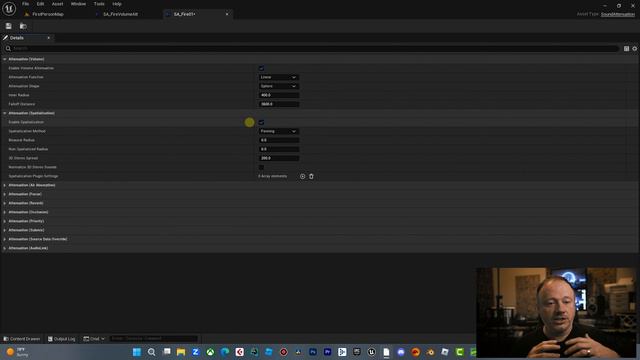Expand Attenuation (AudioLink) section
Screen dimensions: 640x360
point(5,248)
